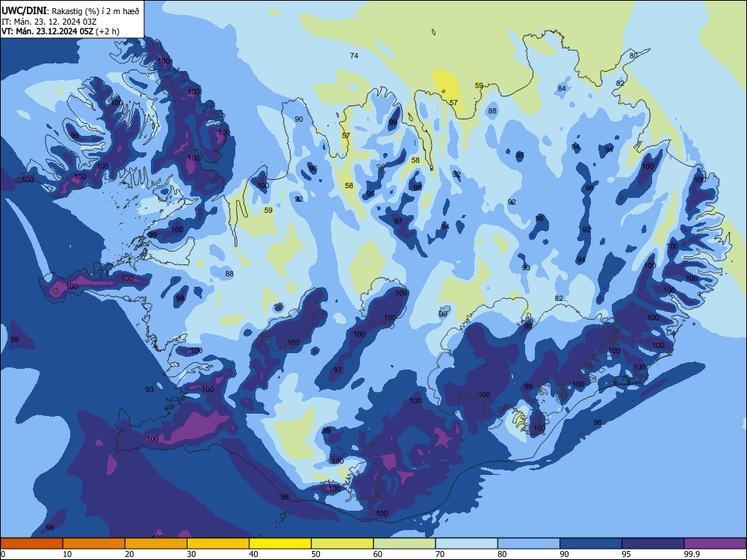Click the legend tick label '40'
This screenshot has width=747, height=560.
[253, 554]
